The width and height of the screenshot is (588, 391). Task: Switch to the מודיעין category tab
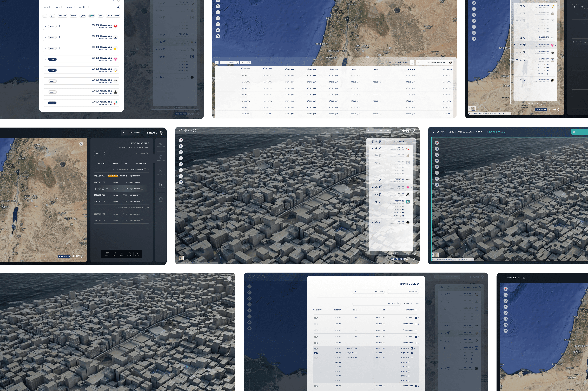pyautogui.click(x=92, y=16)
